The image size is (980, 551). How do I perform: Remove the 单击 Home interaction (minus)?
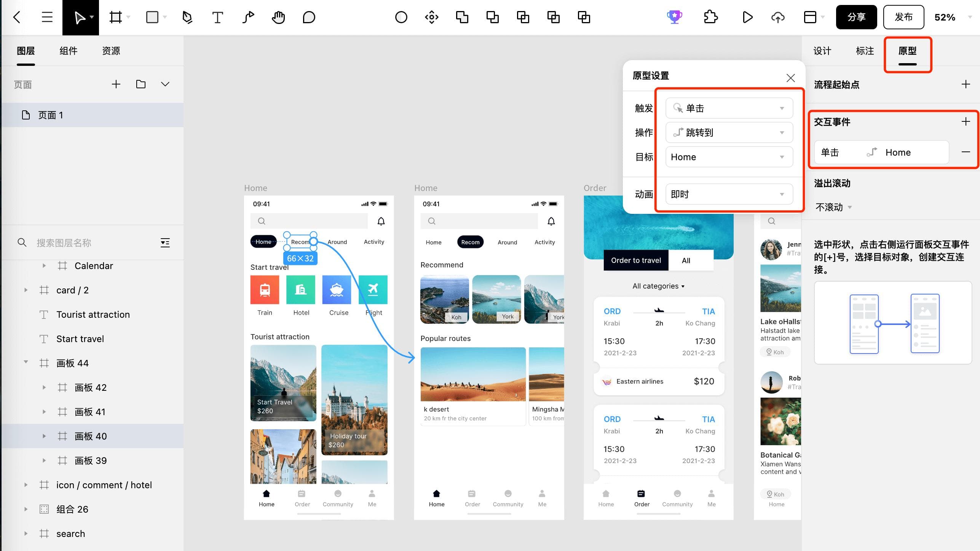coord(966,152)
